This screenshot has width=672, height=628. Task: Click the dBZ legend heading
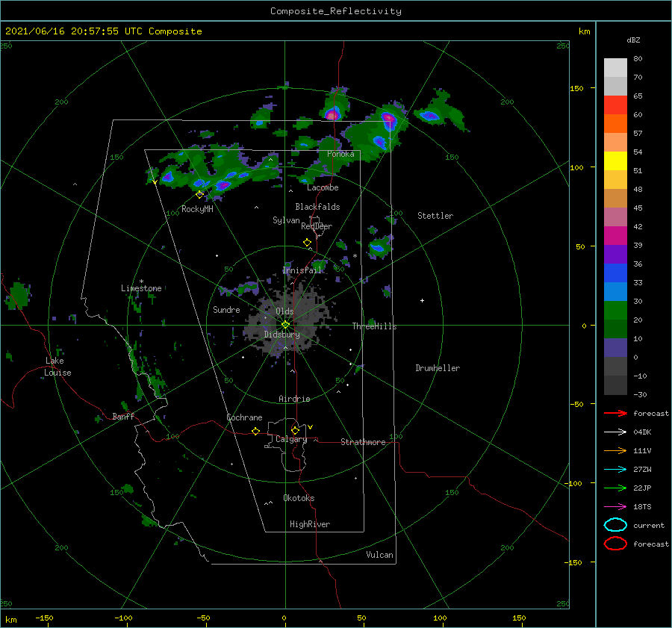[633, 40]
